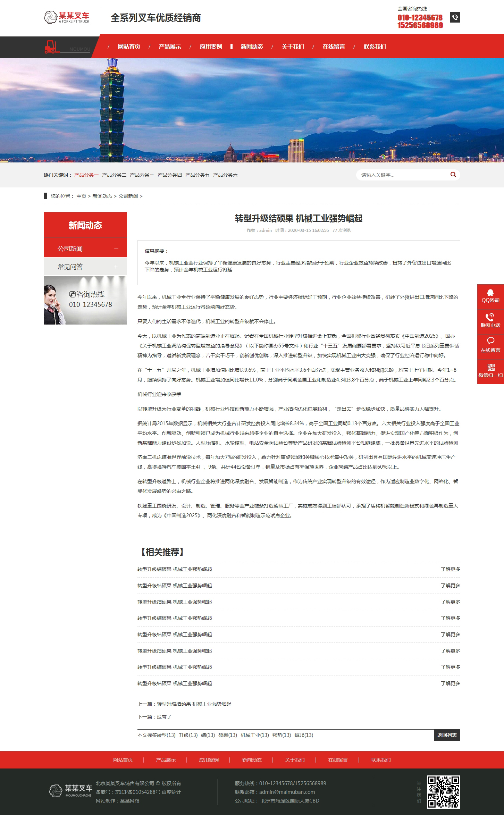This screenshot has width=504, height=815.
Task: Go to 关于我们 in the top menu
Action: tap(293, 47)
